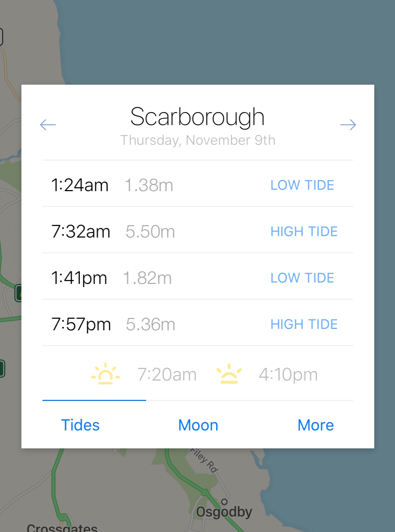Image resolution: width=395 pixels, height=532 pixels.
Task: Tap the 7:20am sunrise time
Action: tap(167, 374)
